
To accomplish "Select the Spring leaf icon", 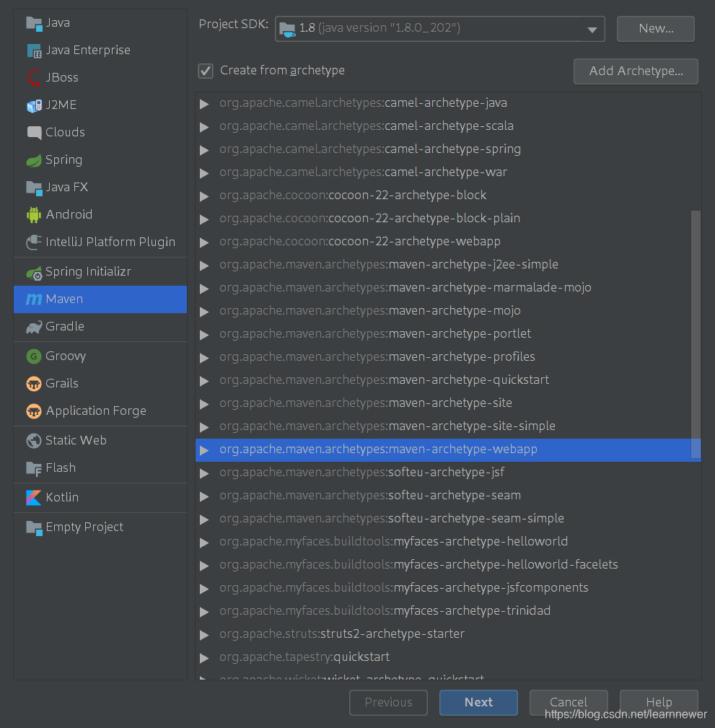I will pos(34,160).
